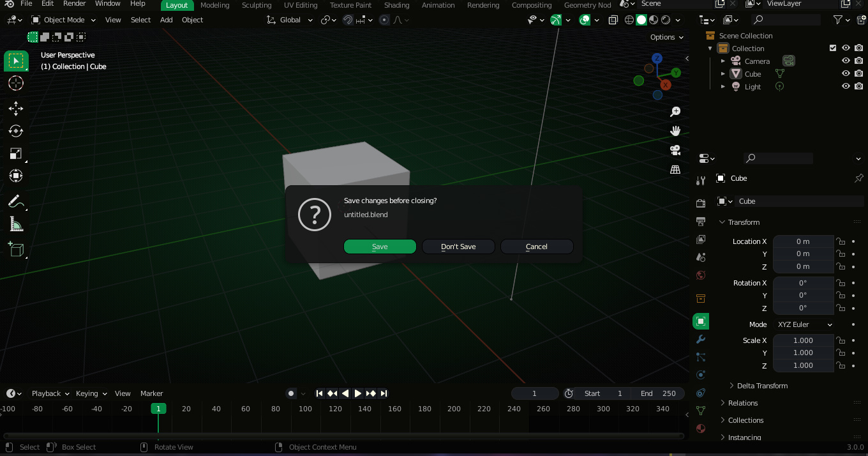Image resolution: width=868 pixels, height=456 pixels.
Task: Open the Modifier Properties wrench tab
Action: pos(700,339)
